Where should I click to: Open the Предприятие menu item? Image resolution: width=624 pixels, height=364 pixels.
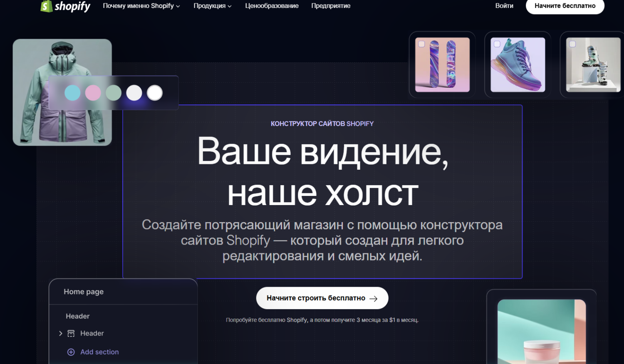click(331, 6)
